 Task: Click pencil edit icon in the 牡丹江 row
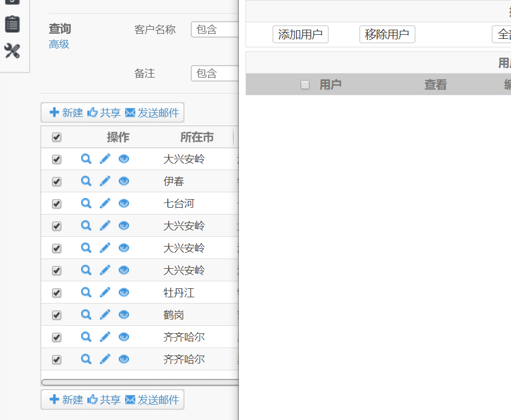[x=105, y=292]
